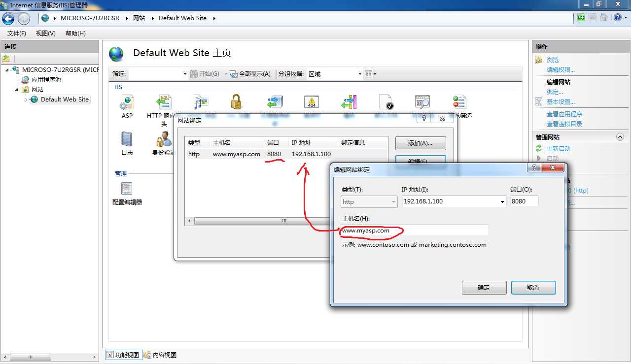Click the browser back navigation arrow
Image resolution: width=631 pixels, height=364 pixels.
tap(8, 19)
